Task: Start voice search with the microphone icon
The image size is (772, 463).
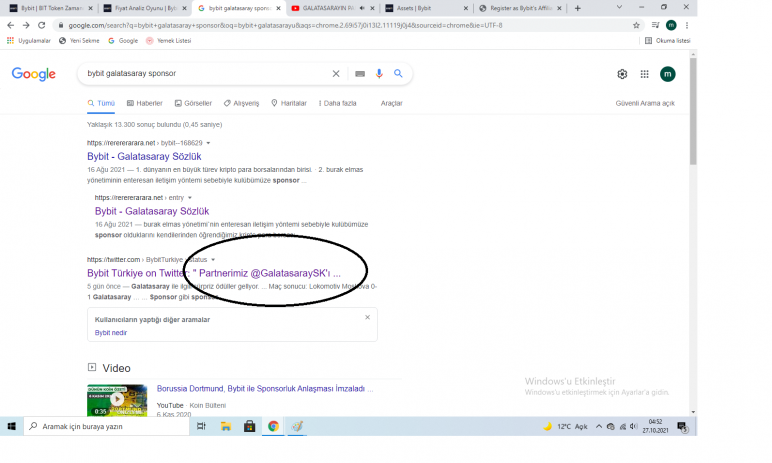Action: pos(379,73)
